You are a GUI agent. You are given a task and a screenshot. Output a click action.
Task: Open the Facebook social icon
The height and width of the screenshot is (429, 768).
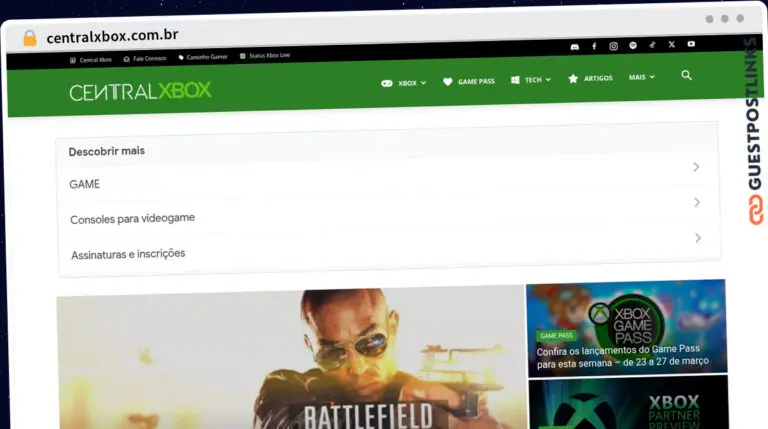[x=594, y=46]
